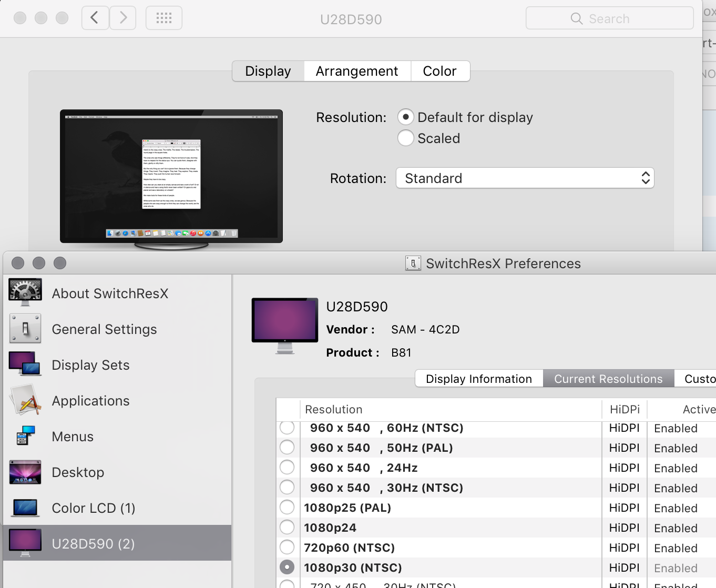Select 1080p30 (NTSC) radio button
The height and width of the screenshot is (588, 716).
[287, 567]
